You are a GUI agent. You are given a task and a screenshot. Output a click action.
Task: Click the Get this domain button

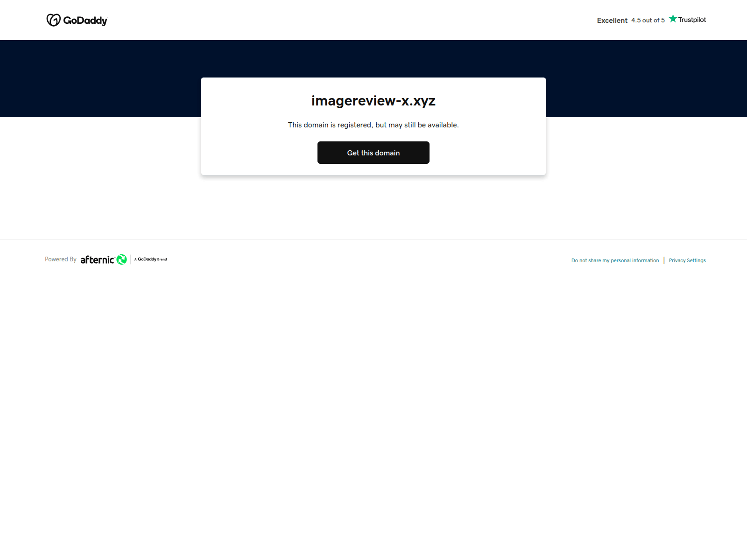click(373, 153)
